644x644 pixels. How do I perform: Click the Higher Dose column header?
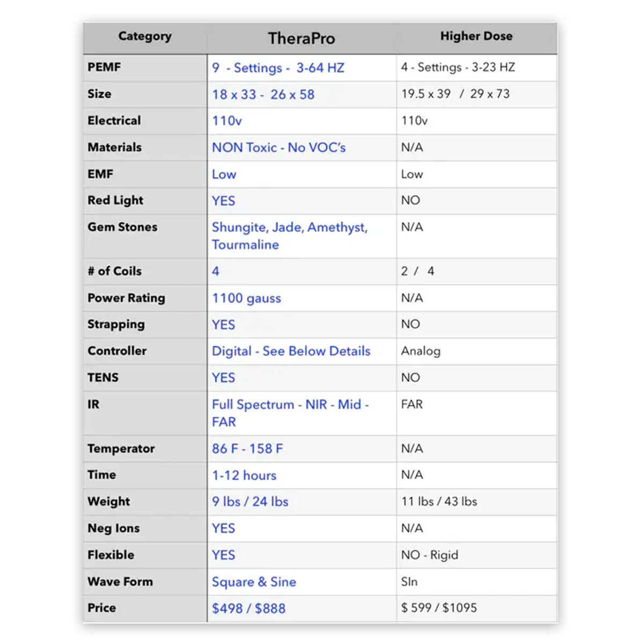476,36
